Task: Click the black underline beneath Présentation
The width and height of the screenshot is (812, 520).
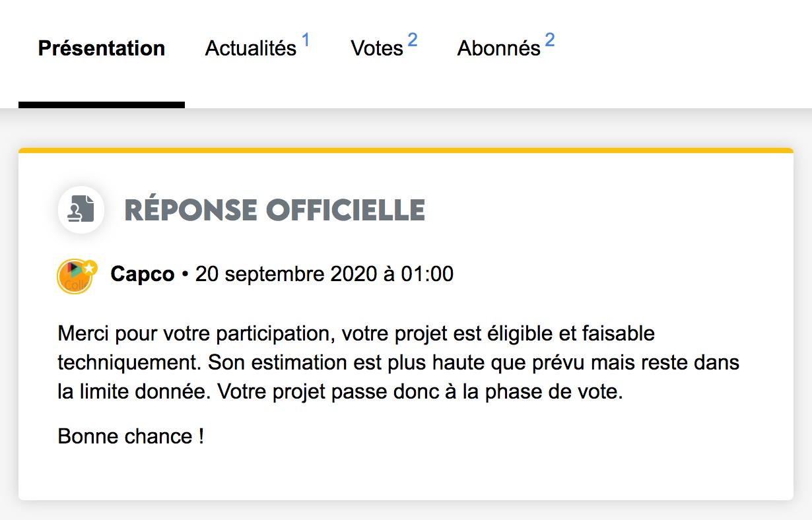Action: click(x=102, y=105)
